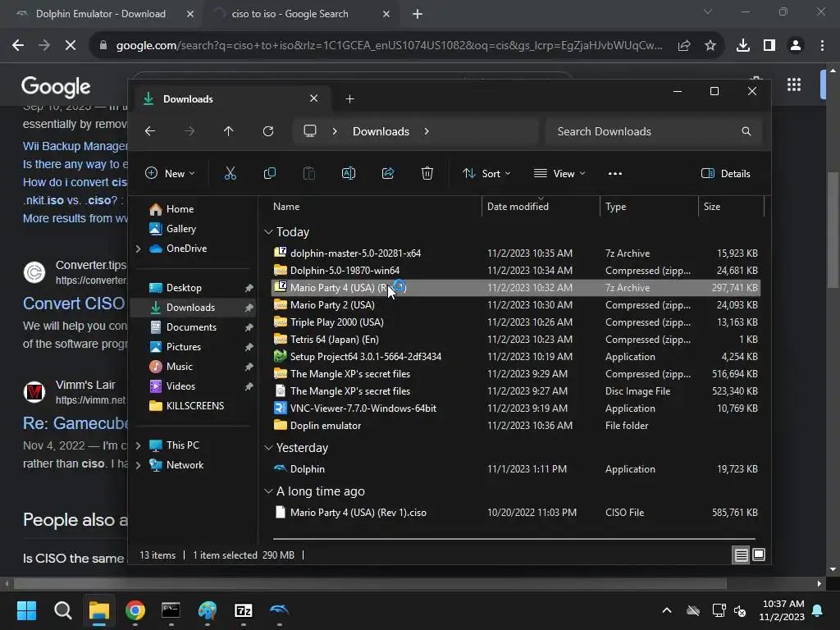Click the search magnifier in Search Downloads

click(746, 131)
